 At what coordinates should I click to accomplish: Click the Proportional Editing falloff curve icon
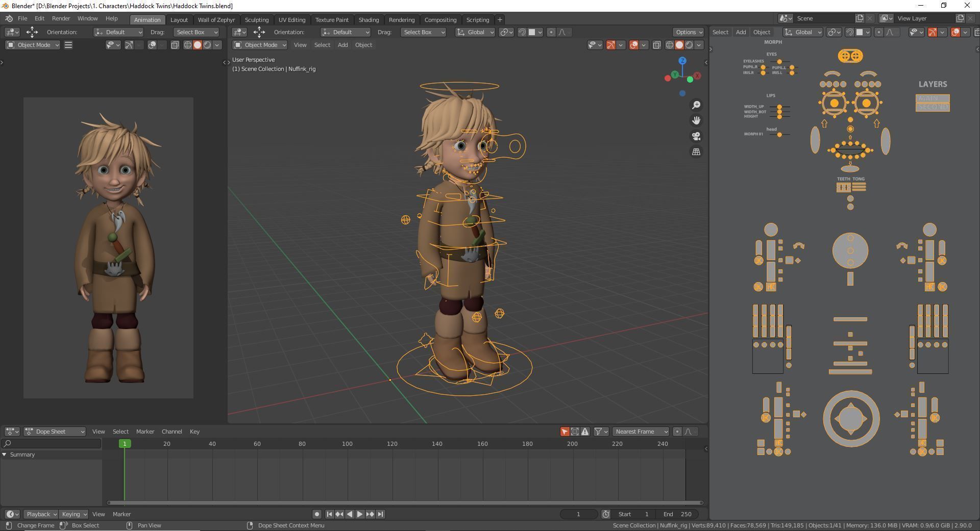[562, 32]
